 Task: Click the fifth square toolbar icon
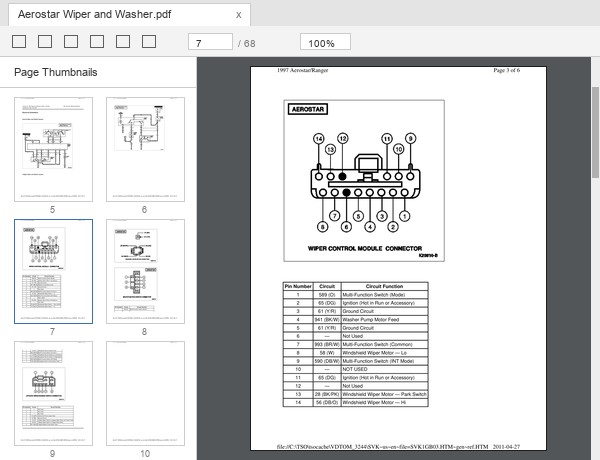123,41
